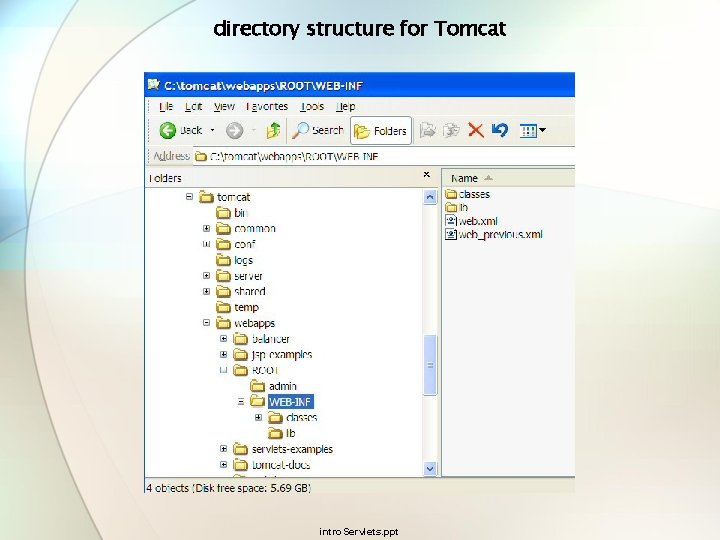Go up one folder level icon
This screenshot has width=720, height=540.
point(273,130)
